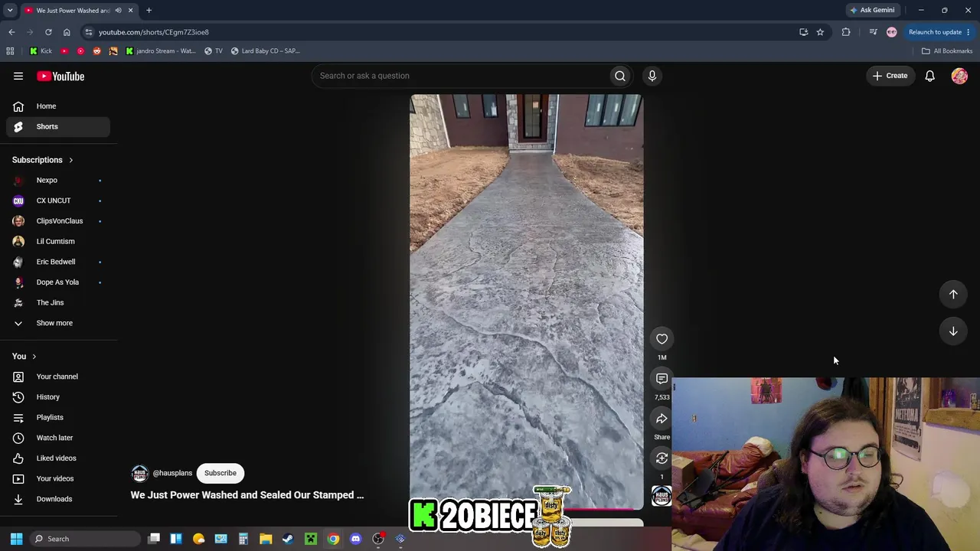This screenshot has width=980, height=551.
Task: Remix this Short
Action: click(x=661, y=458)
